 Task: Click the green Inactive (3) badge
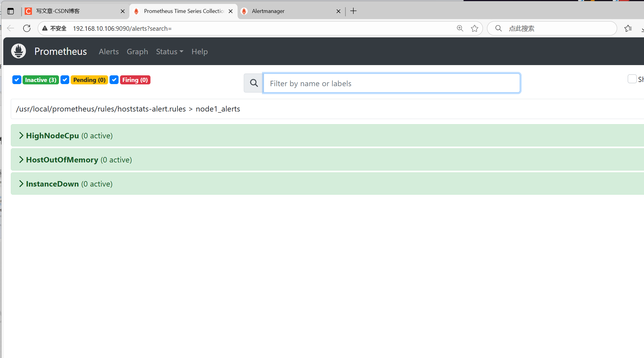pyautogui.click(x=41, y=80)
